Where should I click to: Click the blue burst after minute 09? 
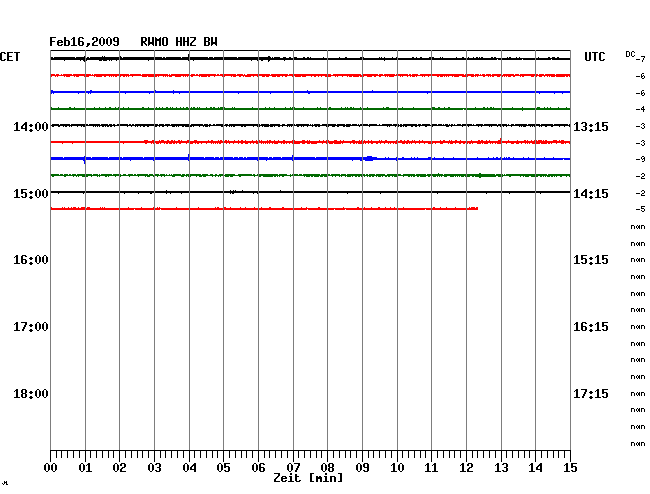[370, 158]
